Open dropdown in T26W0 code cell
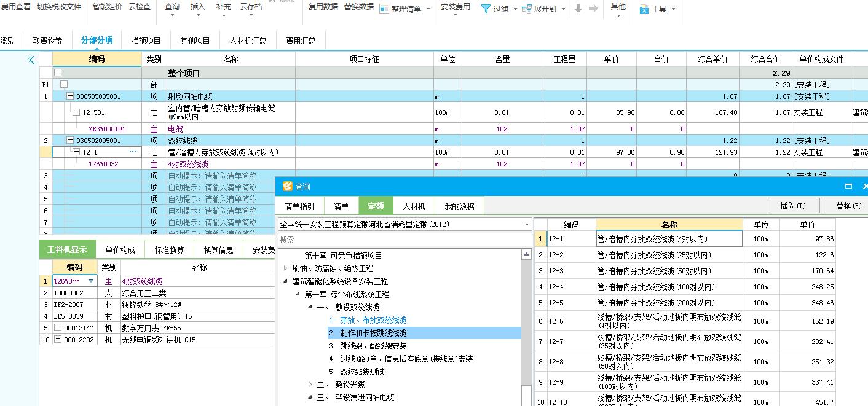 (x=92, y=281)
